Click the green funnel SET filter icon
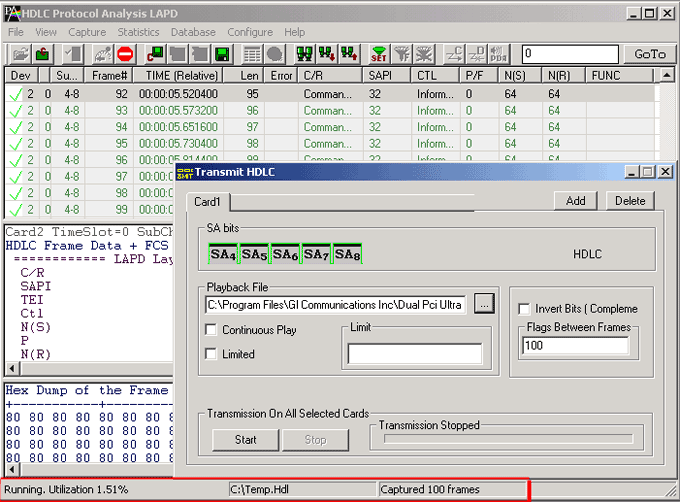Image resolution: width=680 pixels, height=502 pixels. pos(379,55)
